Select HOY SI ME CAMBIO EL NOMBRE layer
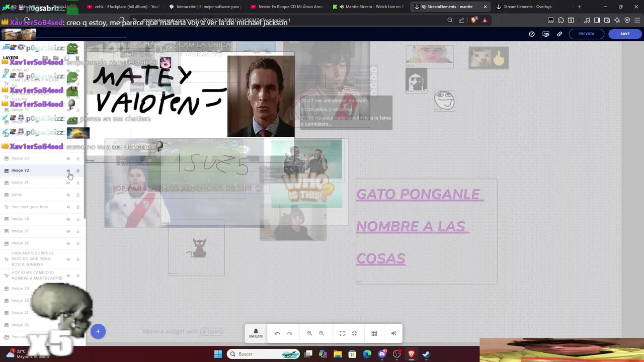The width and height of the screenshot is (644, 362). (42, 276)
